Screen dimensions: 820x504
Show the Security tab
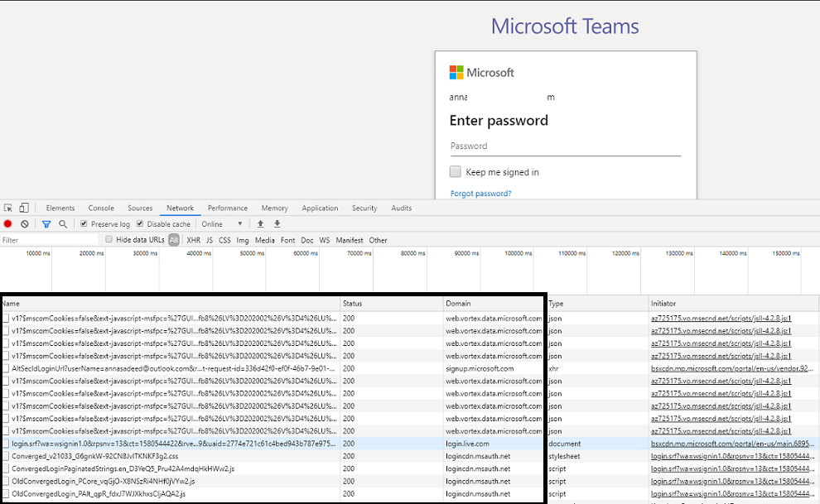coord(364,208)
